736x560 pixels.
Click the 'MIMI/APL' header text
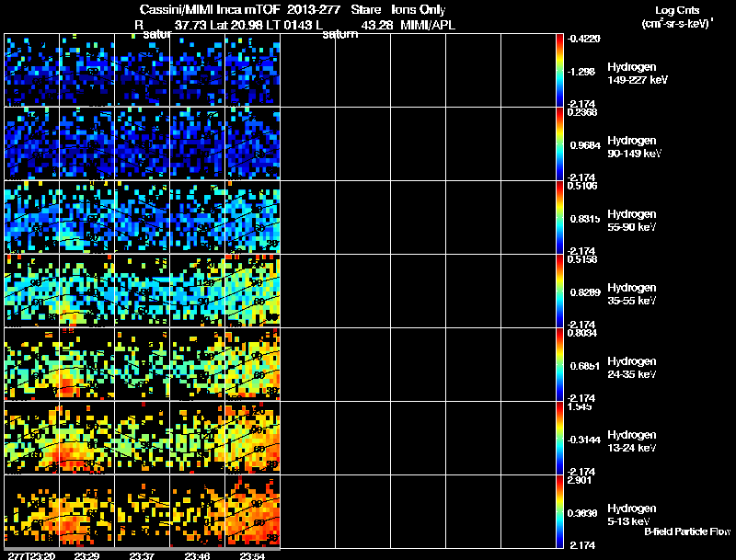(x=428, y=25)
